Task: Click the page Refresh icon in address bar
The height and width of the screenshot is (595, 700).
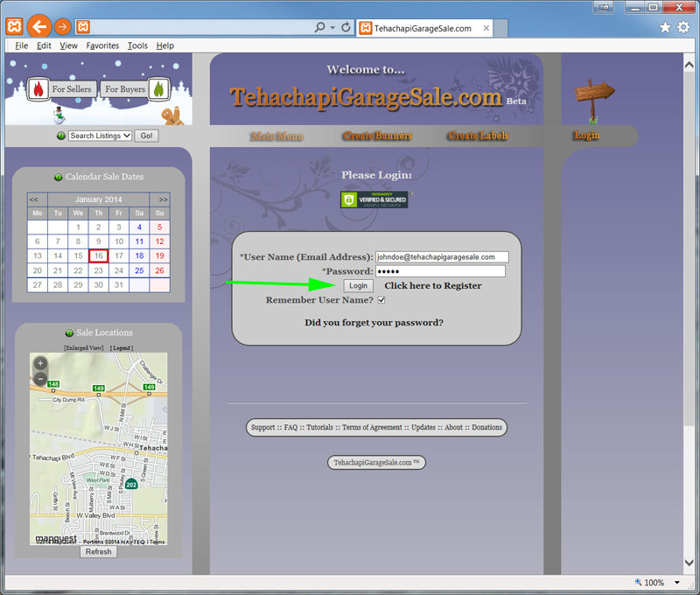Action: point(346,28)
